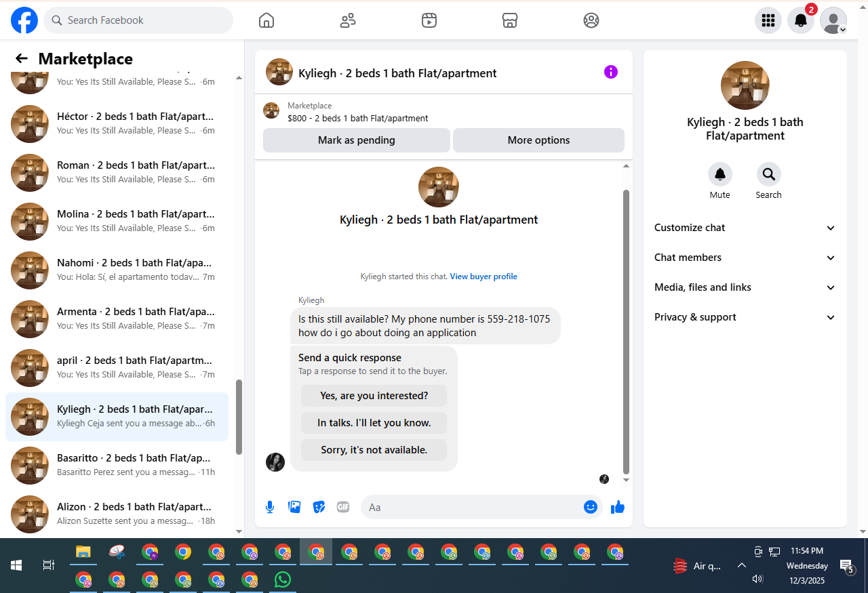The width and height of the screenshot is (868, 593).
Task: Open Alizon's conversation
Action: point(117,514)
